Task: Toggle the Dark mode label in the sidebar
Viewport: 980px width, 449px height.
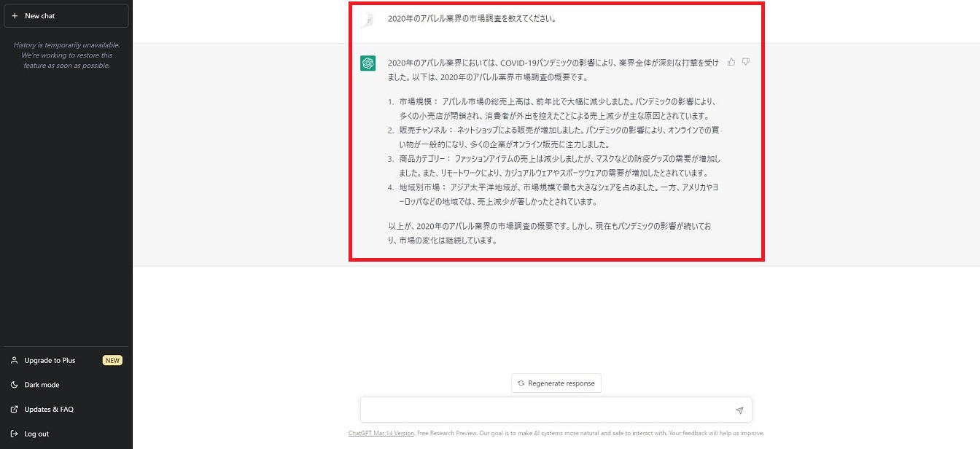Action: [42, 385]
